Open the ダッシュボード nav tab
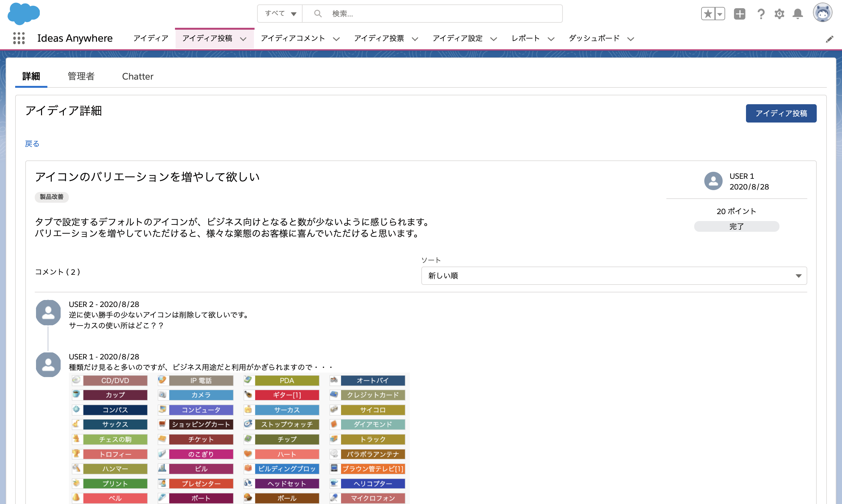The height and width of the screenshot is (504, 842). (594, 39)
